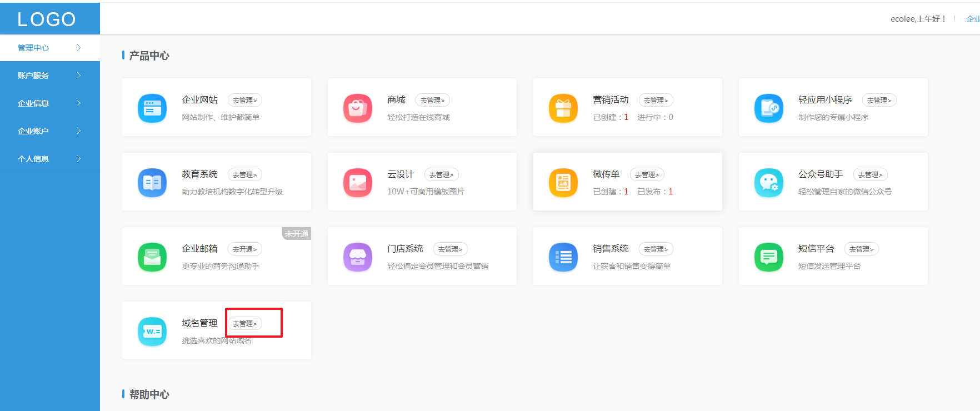
Task: Select 管理中心 in the sidebar
Action: pos(50,48)
